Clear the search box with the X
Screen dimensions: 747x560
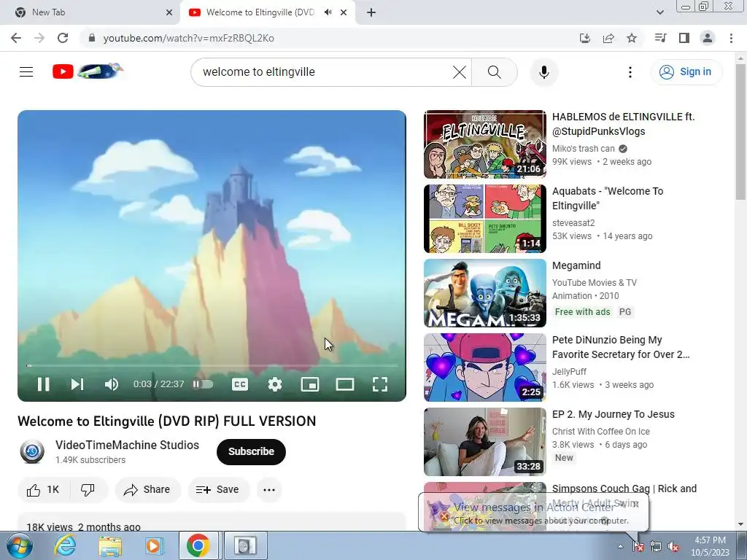pyautogui.click(x=460, y=72)
